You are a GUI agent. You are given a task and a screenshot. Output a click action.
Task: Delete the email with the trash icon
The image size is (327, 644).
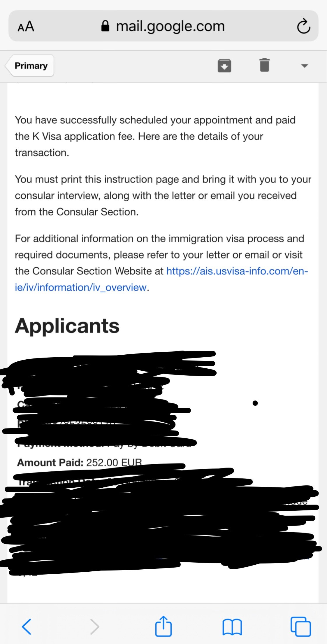point(264,65)
